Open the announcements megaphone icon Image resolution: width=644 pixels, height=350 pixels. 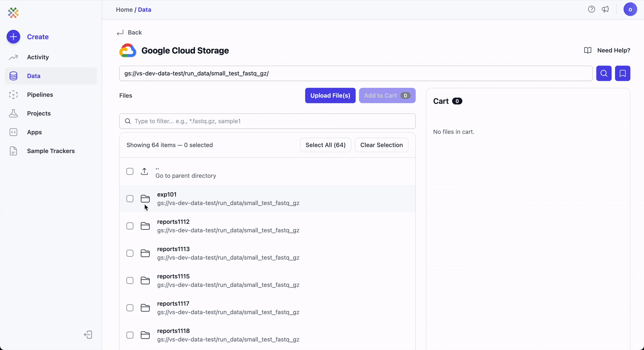(605, 9)
